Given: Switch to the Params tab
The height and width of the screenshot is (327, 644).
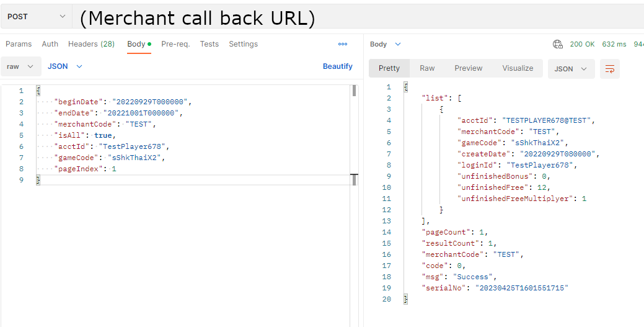Looking at the screenshot, I should click(x=19, y=44).
